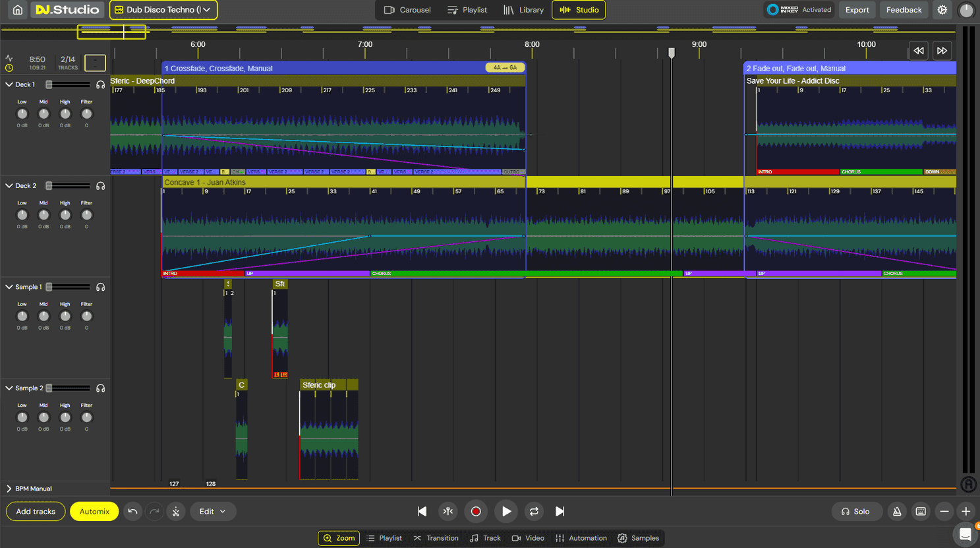980x548 pixels.
Task: Click the Mixed In Key Activated badge
Action: tap(799, 10)
